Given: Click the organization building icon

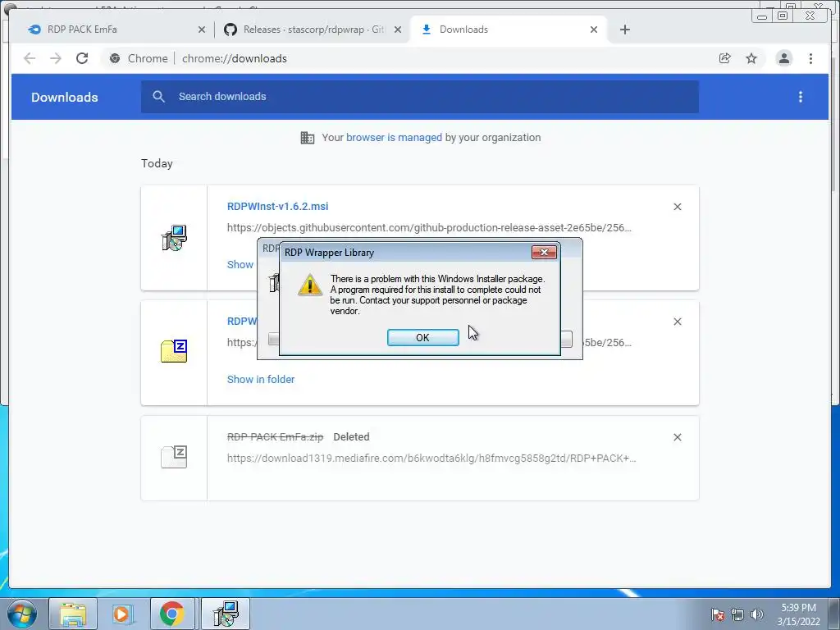Looking at the screenshot, I should [308, 138].
